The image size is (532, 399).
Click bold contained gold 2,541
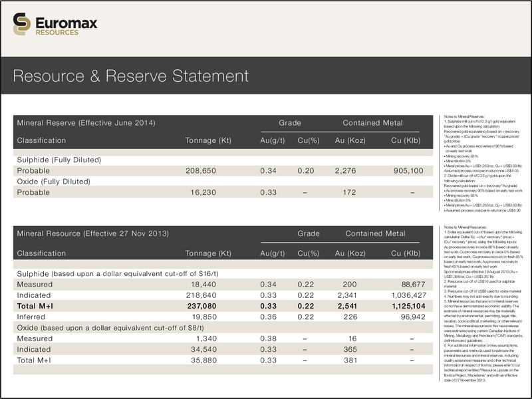[347, 306]
